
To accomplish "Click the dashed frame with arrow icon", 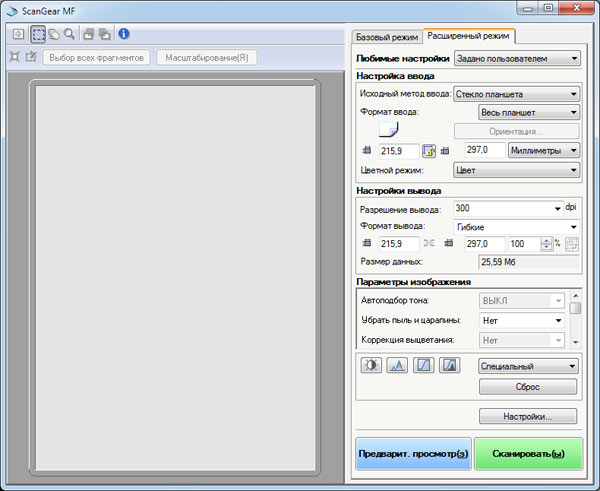I will (x=31, y=57).
